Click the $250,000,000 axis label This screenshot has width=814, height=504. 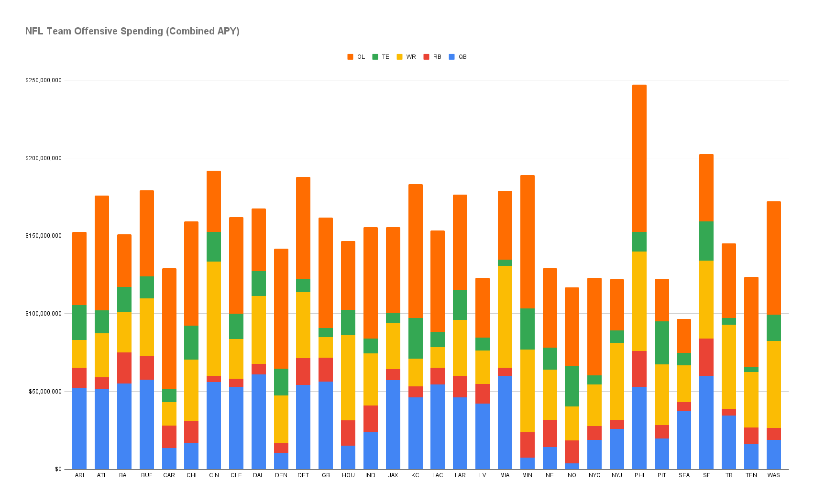[x=44, y=80]
